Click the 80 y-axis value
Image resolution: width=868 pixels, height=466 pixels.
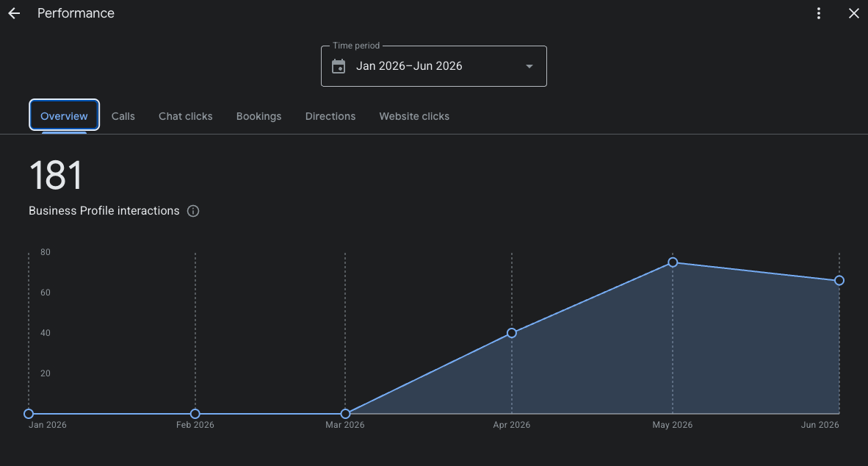(46, 252)
